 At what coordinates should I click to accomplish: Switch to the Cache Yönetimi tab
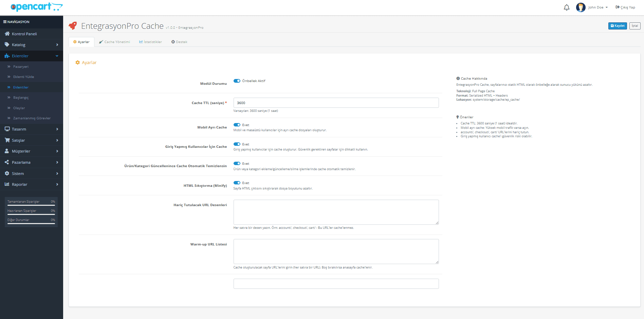(x=114, y=42)
